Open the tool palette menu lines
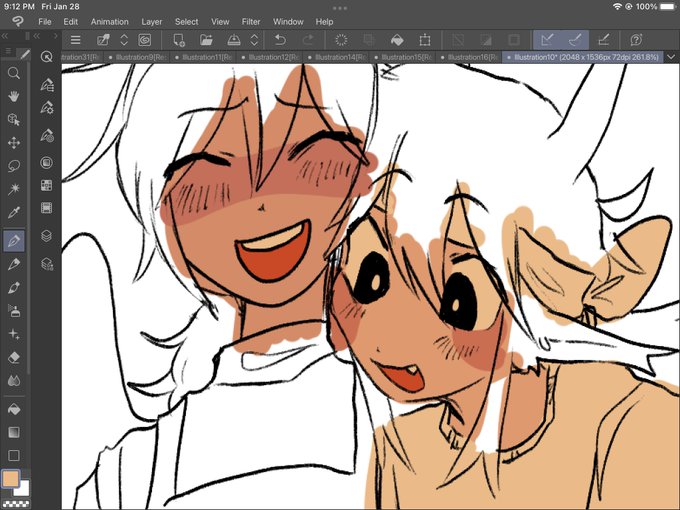Viewport: 680px width, 510px height. tap(8, 52)
